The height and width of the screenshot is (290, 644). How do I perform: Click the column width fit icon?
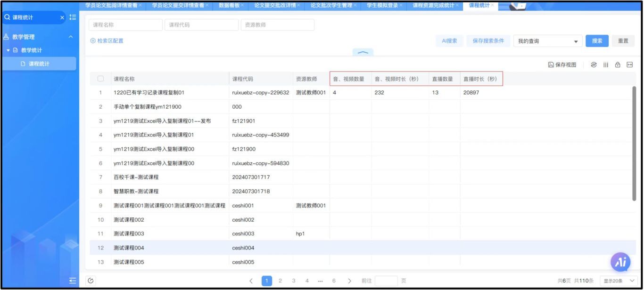click(629, 65)
